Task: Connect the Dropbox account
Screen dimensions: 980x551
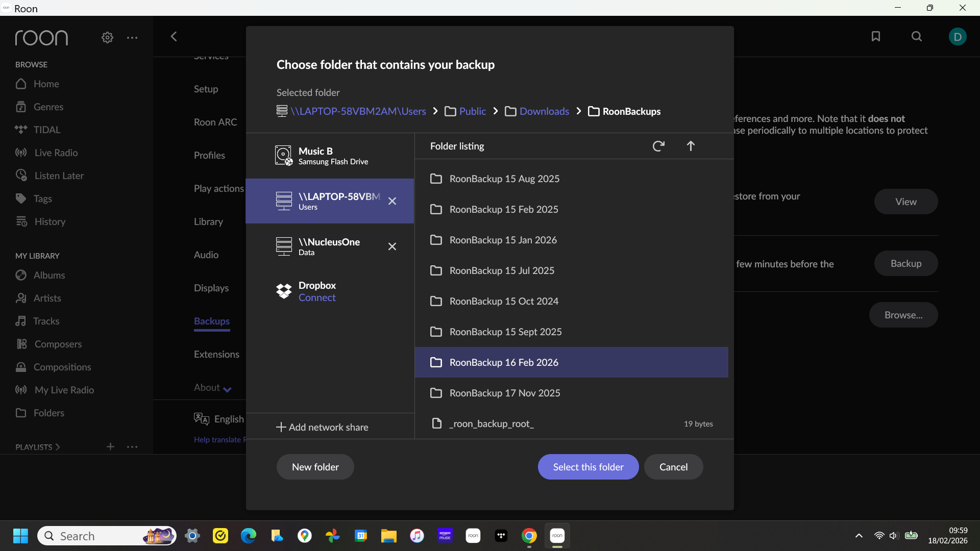Action: coord(317,298)
